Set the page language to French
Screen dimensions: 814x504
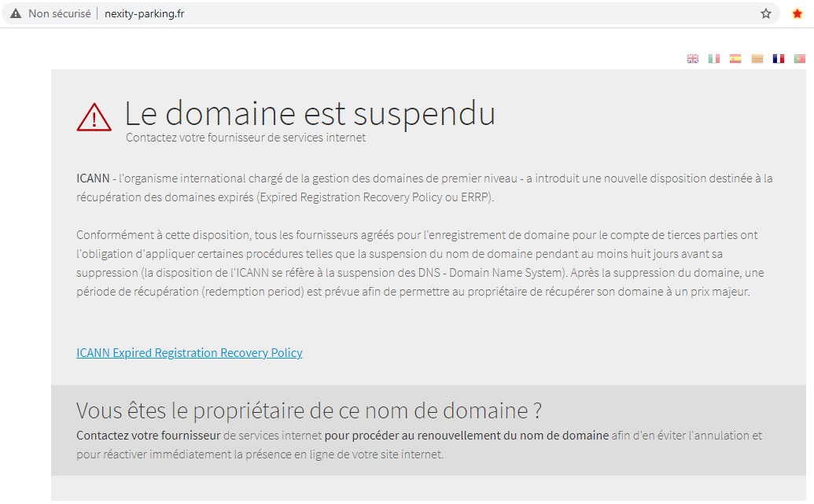(779, 58)
